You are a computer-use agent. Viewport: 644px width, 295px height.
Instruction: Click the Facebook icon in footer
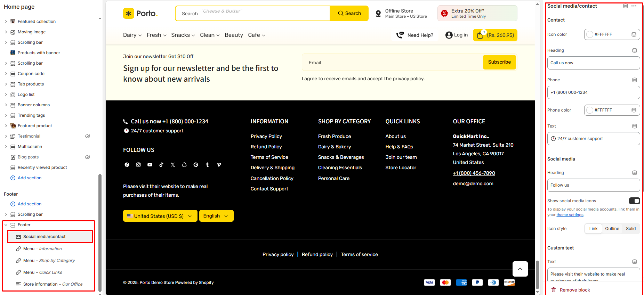(127, 165)
